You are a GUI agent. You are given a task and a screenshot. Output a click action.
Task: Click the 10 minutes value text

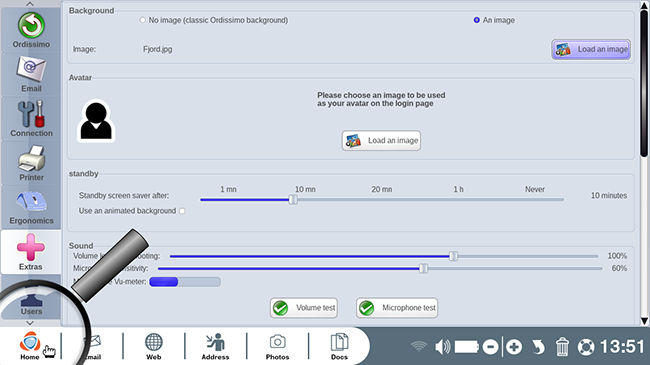(609, 195)
